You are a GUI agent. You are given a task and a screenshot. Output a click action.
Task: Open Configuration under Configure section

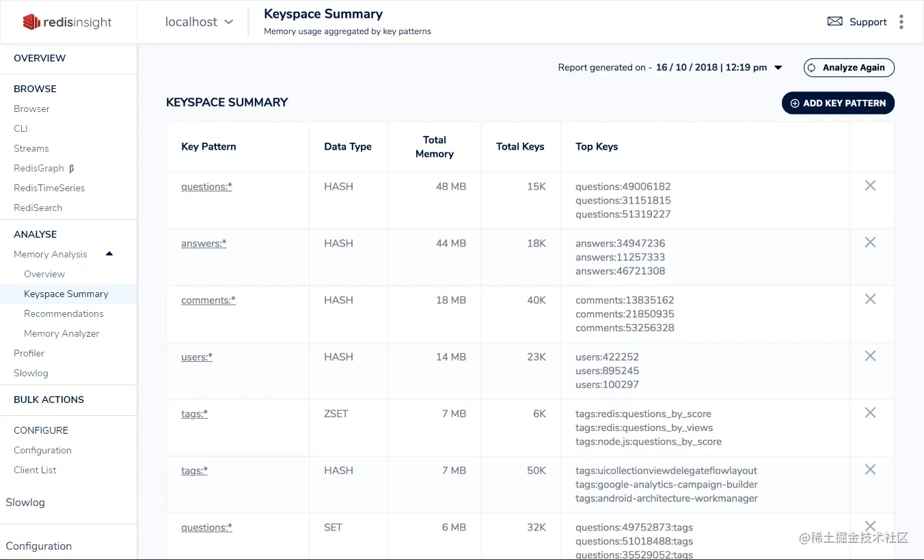pos(42,450)
